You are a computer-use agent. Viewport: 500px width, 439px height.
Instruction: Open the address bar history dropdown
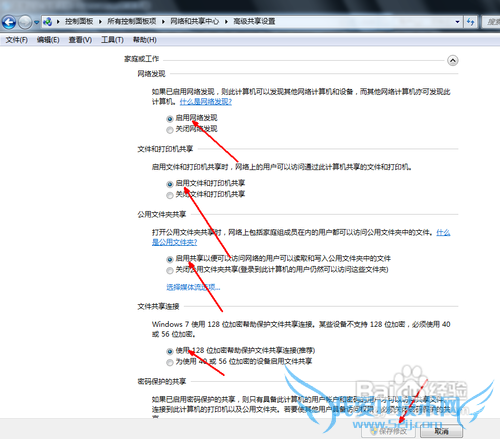[457, 22]
